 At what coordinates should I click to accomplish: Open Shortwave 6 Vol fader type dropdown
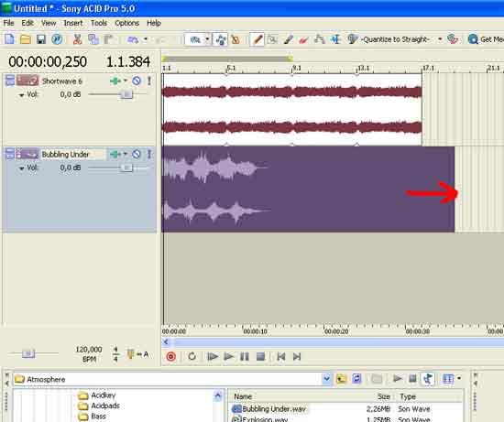pos(22,94)
